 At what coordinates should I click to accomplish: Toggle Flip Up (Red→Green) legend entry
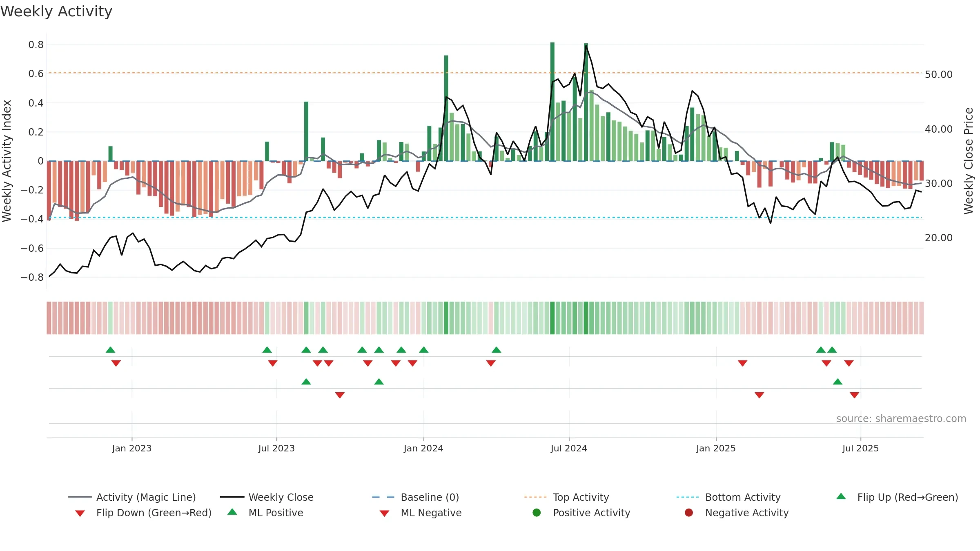pos(897,497)
